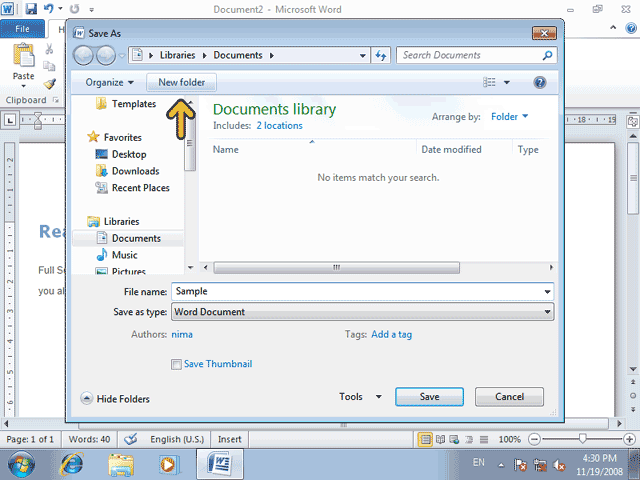The image size is (640, 480).
Task: Click the Back navigation button in Save As
Action: pyautogui.click(x=83, y=56)
